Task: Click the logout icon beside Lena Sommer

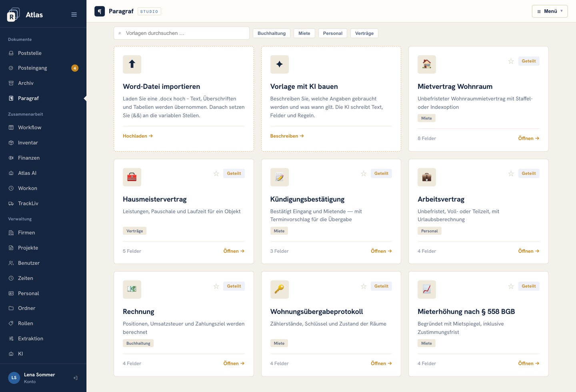Action: 75,378
